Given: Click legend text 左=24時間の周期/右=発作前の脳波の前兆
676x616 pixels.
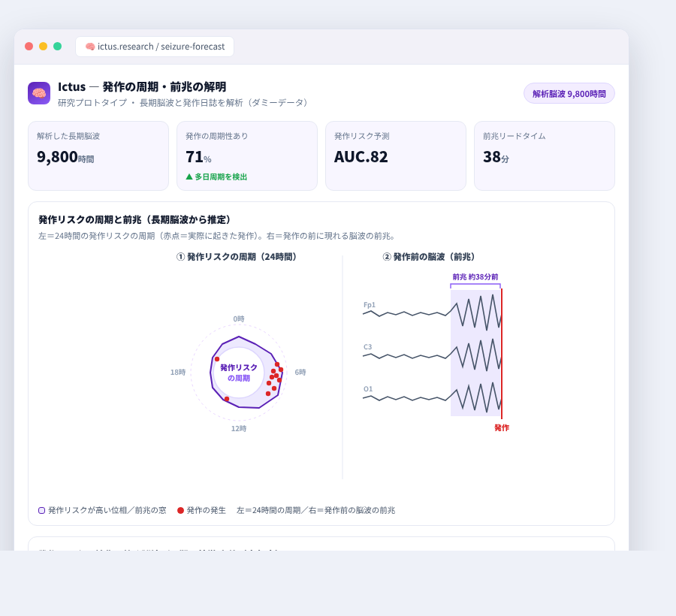Looking at the screenshot, I should pyautogui.click(x=315, y=510).
